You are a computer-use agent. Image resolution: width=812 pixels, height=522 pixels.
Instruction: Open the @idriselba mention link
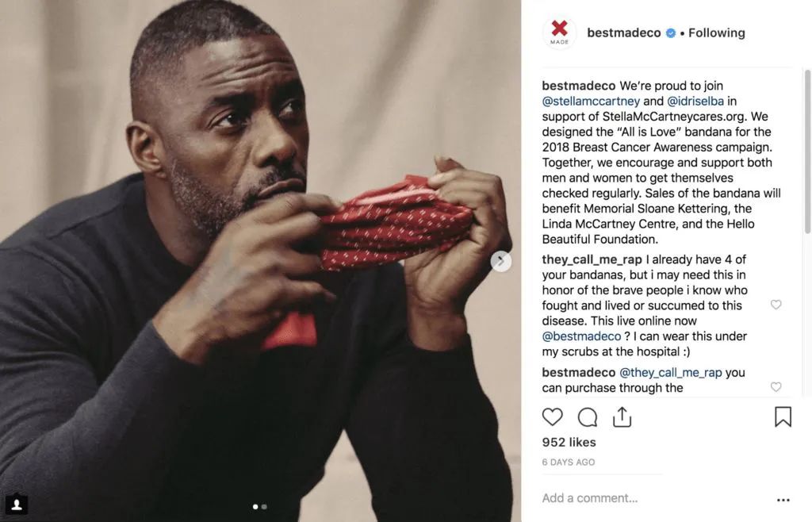(x=695, y=101)
